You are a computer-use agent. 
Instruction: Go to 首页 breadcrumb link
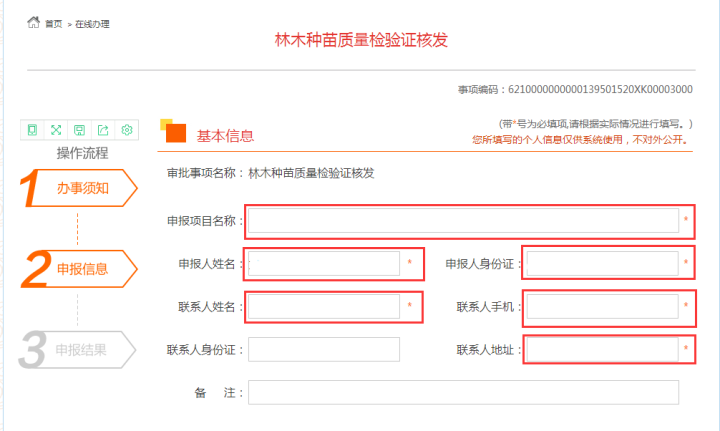click(54, 23)
